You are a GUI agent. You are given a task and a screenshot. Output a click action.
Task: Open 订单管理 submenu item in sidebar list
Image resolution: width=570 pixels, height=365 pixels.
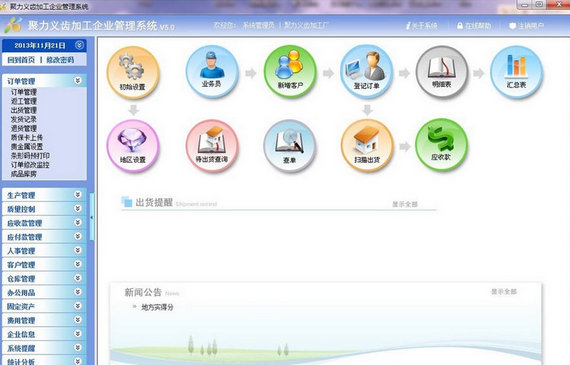tap(24, 92)
